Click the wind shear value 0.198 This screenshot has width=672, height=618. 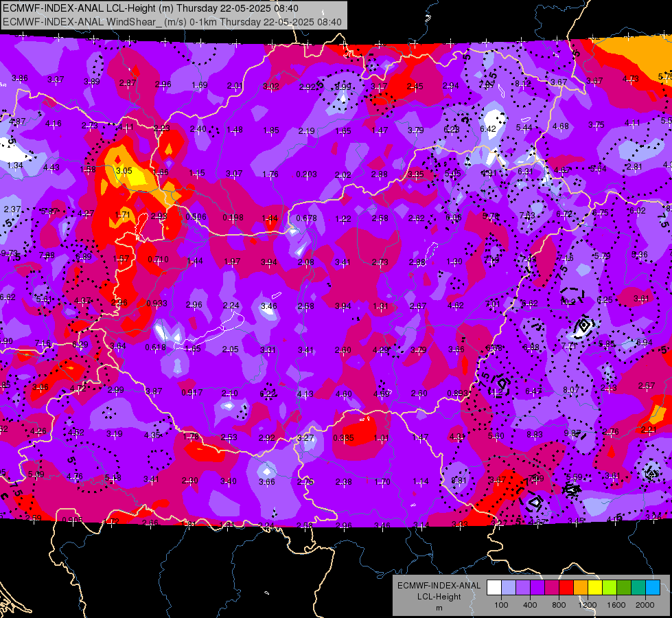pyautogui.click(x=233, y=218)
